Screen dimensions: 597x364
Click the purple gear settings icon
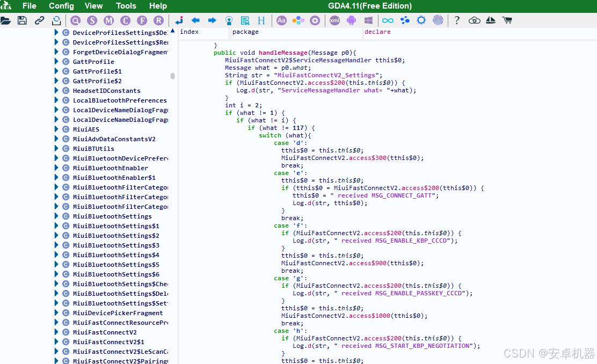[x=315, y=20]
